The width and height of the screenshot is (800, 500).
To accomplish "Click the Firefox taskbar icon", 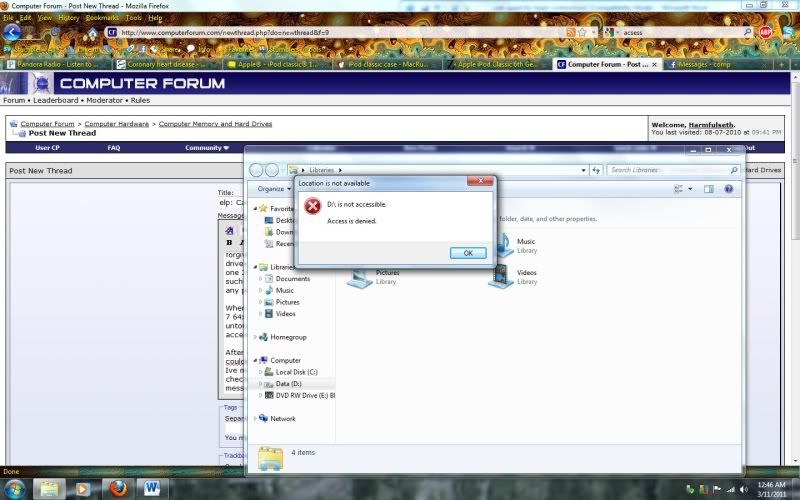I will [118, 488].
